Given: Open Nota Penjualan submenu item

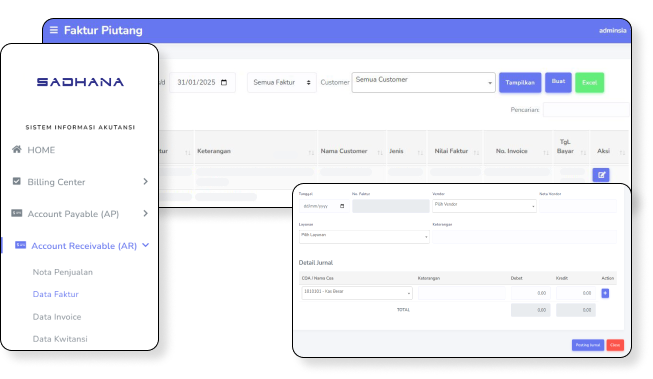Looking at the screenshot, I should 63,272.
